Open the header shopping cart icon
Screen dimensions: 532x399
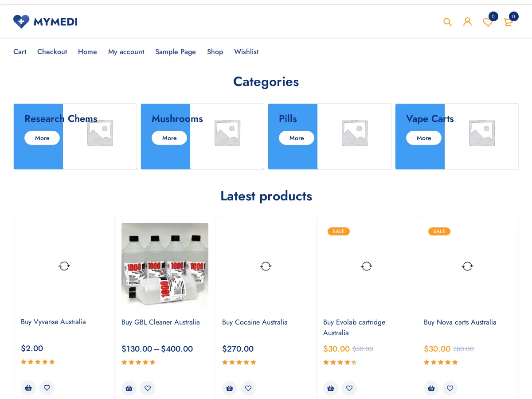point(508,22)
